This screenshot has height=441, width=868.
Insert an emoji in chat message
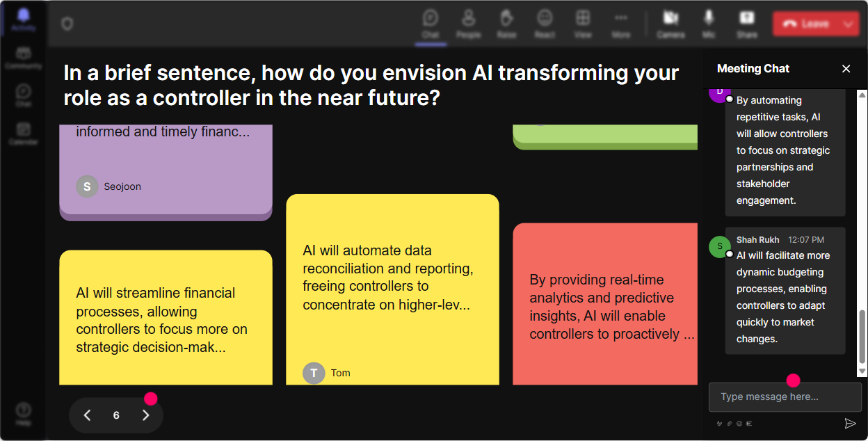point(739,423)
